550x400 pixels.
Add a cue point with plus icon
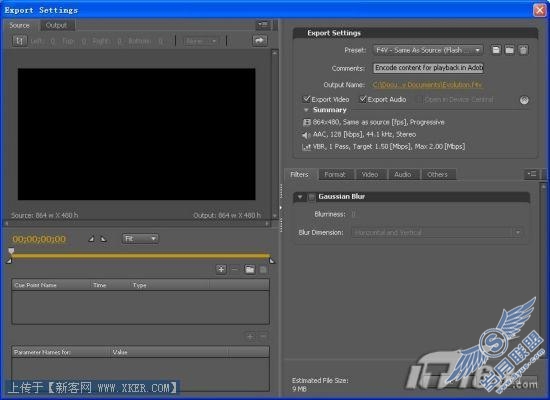[x=221, y=269]
